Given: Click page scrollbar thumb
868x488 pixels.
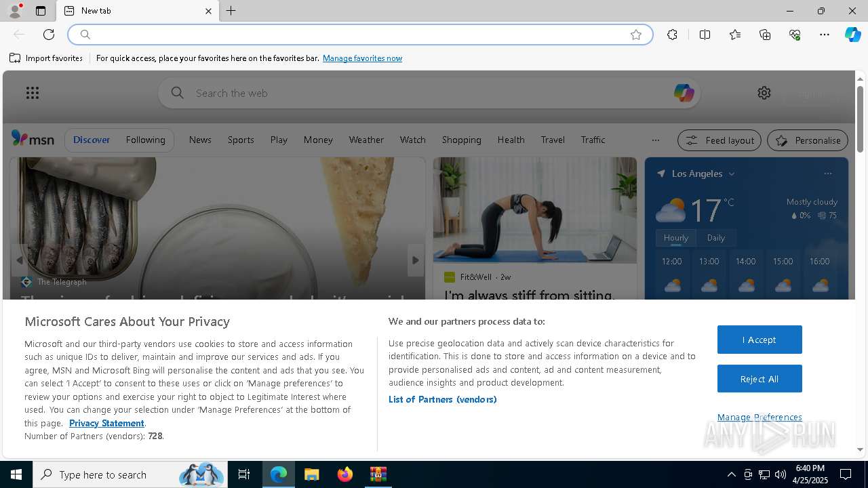Looking at the screenshot, I should (x=860, y=119).
